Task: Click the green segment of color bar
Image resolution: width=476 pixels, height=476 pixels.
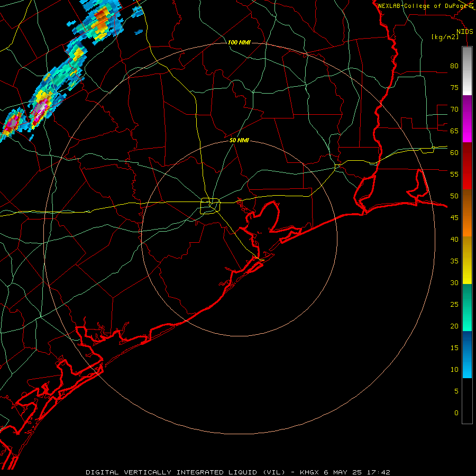Action: (x=467, y=307)
